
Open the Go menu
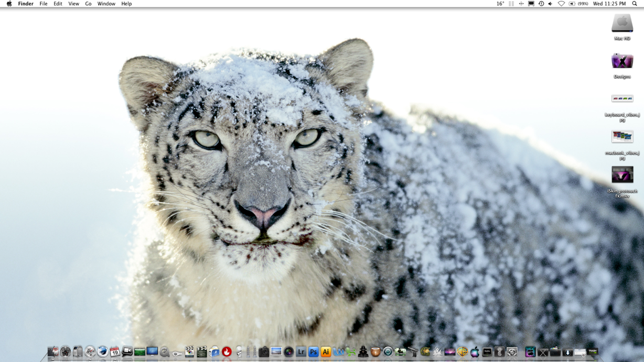coord(88,4)
